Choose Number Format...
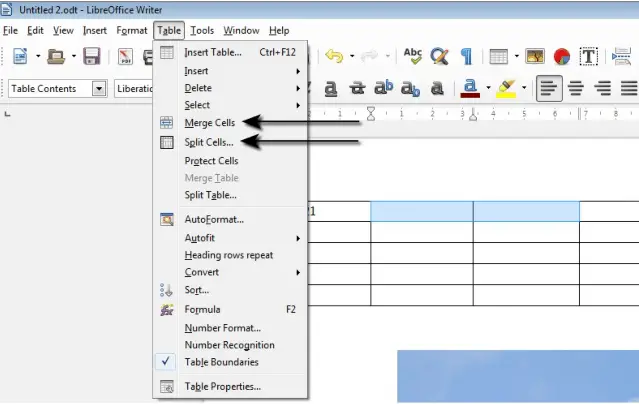Image resolution: width=639 pixels, height=404 pixels. point(230,328)
